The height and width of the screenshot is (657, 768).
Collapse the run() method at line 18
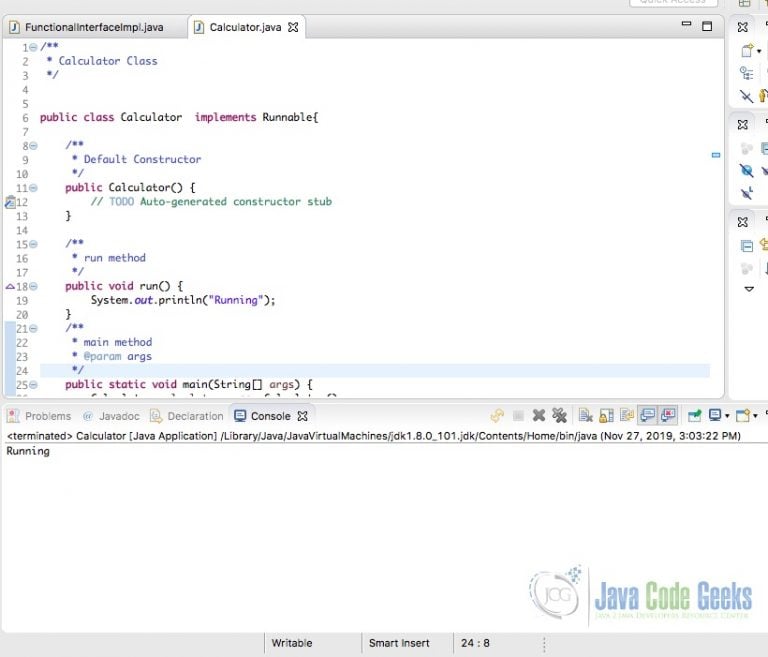click(x=33, y=287)
